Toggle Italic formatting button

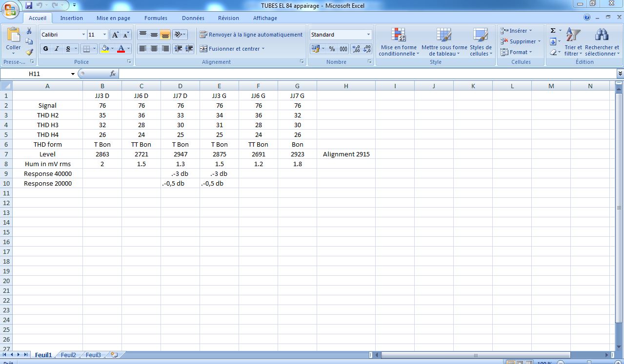point(57,49)
